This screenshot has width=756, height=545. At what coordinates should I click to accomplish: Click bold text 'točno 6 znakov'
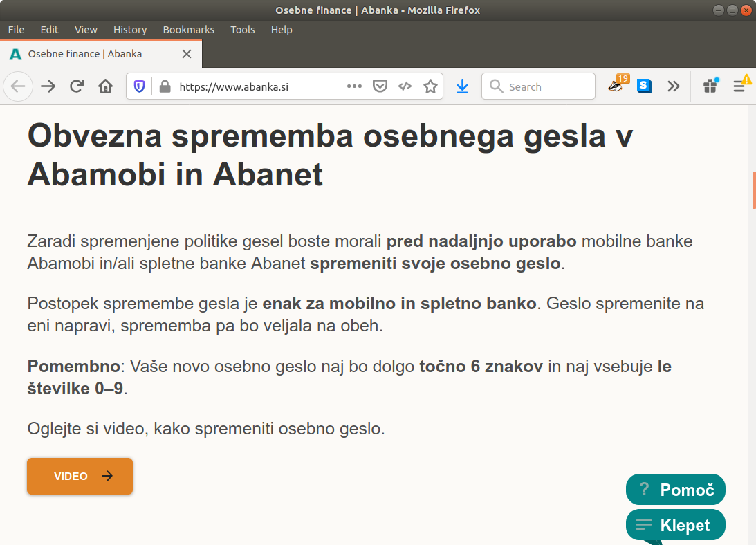[x=481, y=367]
